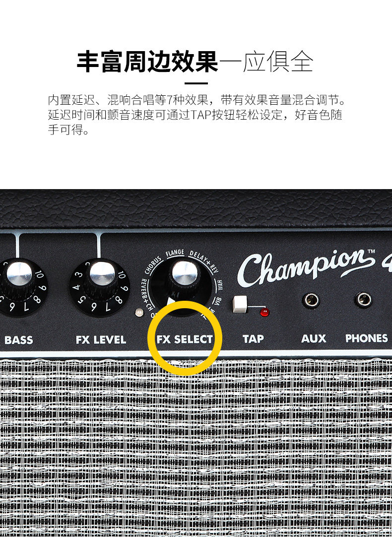The image size is (392, 537).
Task: Click the white TAP push button
Action: click(240, 304)
